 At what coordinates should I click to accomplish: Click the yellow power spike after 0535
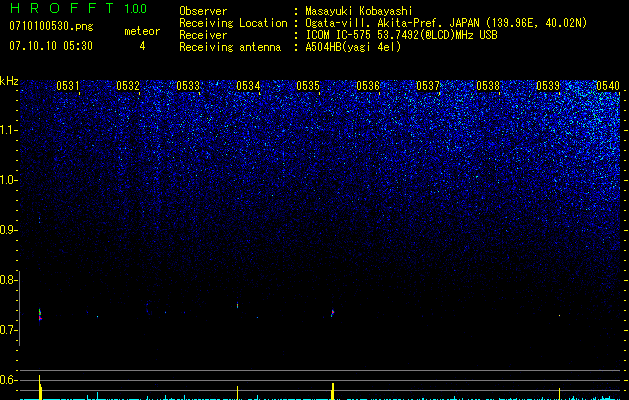click(333, 391)
